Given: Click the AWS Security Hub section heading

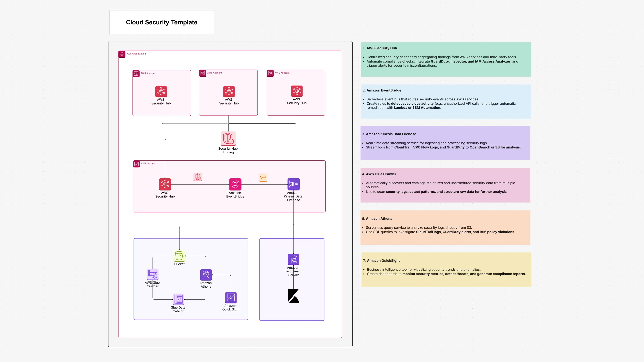Looking at the screenshot, I should pyautogui.click(x=382, y=48).
